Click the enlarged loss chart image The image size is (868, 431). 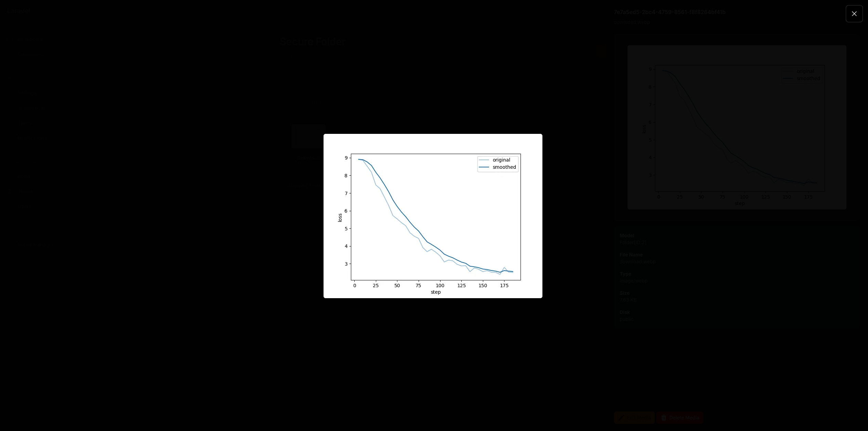(x=433, y=216)
